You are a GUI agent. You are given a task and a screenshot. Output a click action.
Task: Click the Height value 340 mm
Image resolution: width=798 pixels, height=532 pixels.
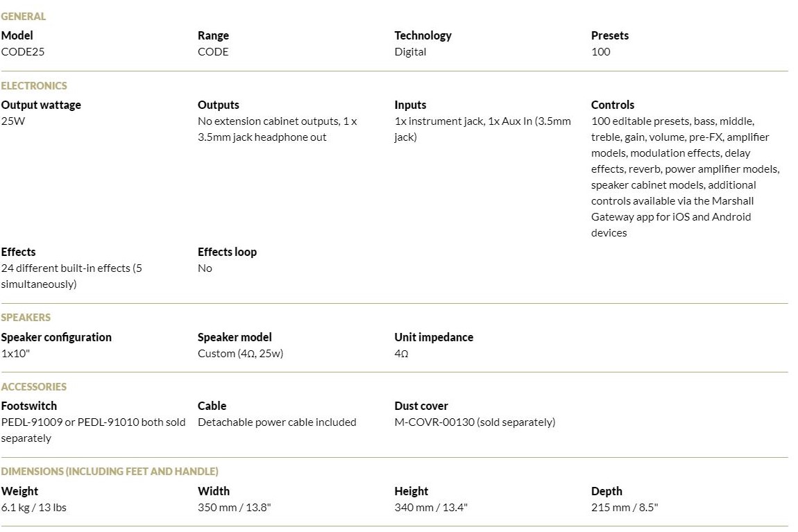414,508
